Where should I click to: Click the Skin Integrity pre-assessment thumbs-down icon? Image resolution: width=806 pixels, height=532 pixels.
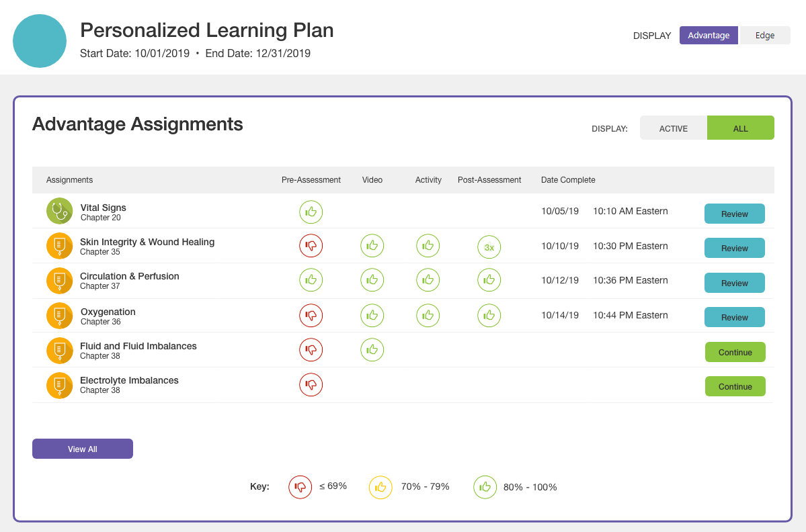[311, 246]
